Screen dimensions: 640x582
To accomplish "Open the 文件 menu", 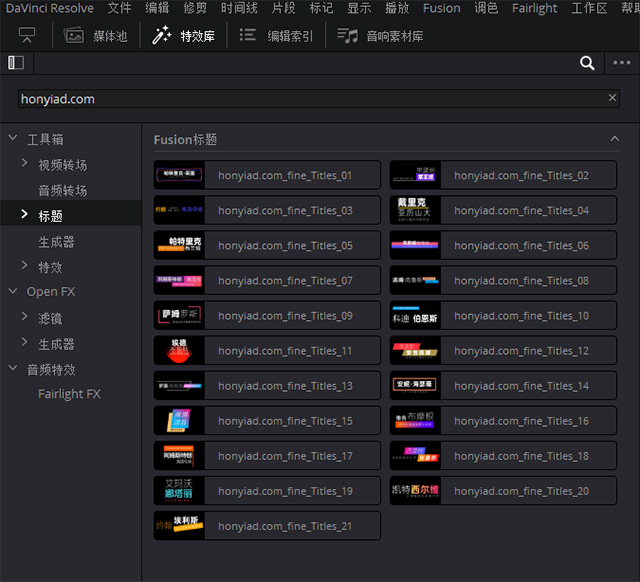I will [x=119, y=8].
